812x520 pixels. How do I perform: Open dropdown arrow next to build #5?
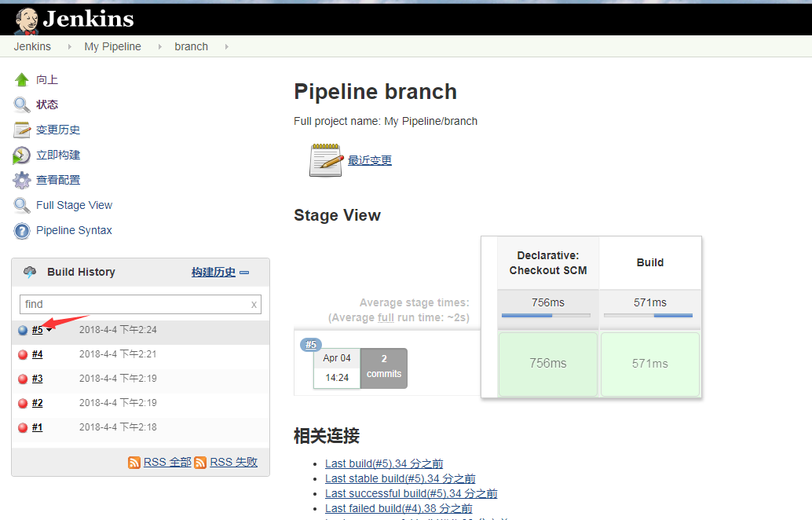click(x=49, y=330)
